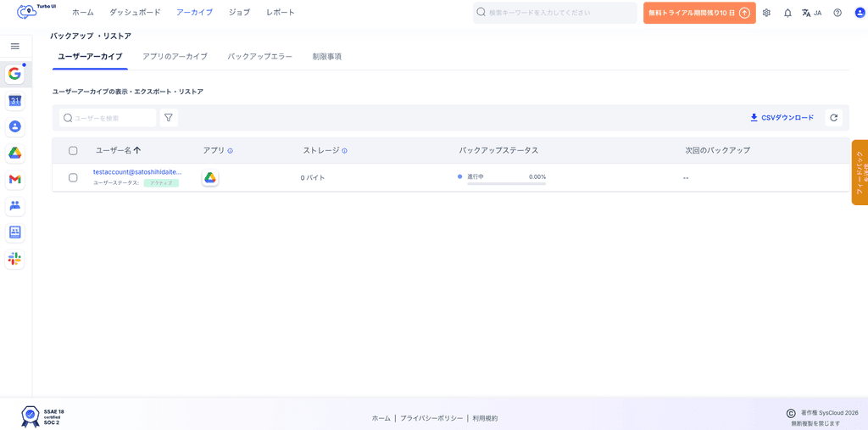The image size is (868, 430).
Task: Open the Google Sites sidebar icon
Action: 15,232
